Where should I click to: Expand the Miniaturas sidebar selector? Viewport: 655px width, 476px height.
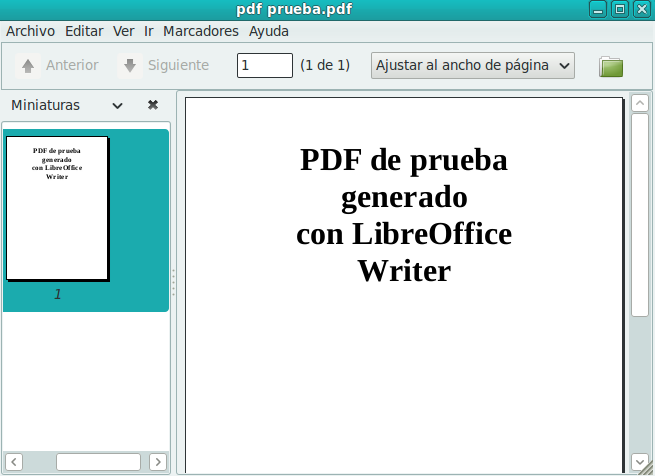(117, 106)
